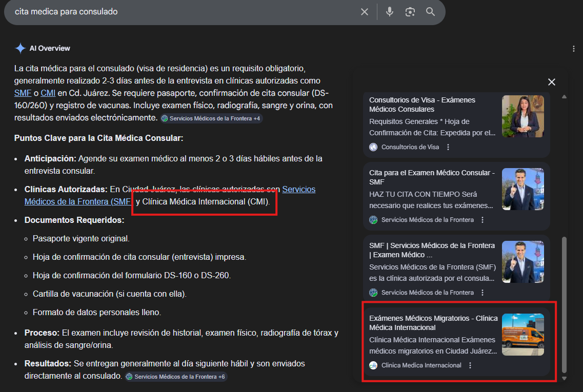Viewport: 583px width, 392px height.
Task: Clear the search query with the X icon
Action: 365,12
